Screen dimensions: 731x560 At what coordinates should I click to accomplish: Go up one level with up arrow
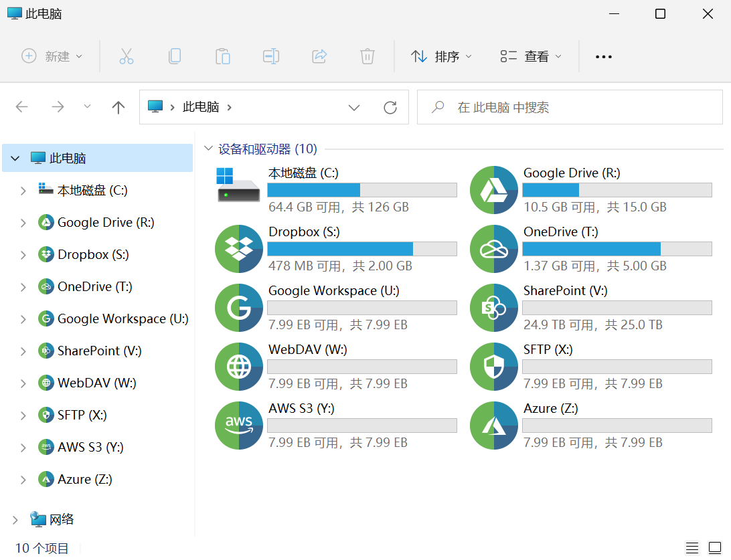(x=118, y=108)
